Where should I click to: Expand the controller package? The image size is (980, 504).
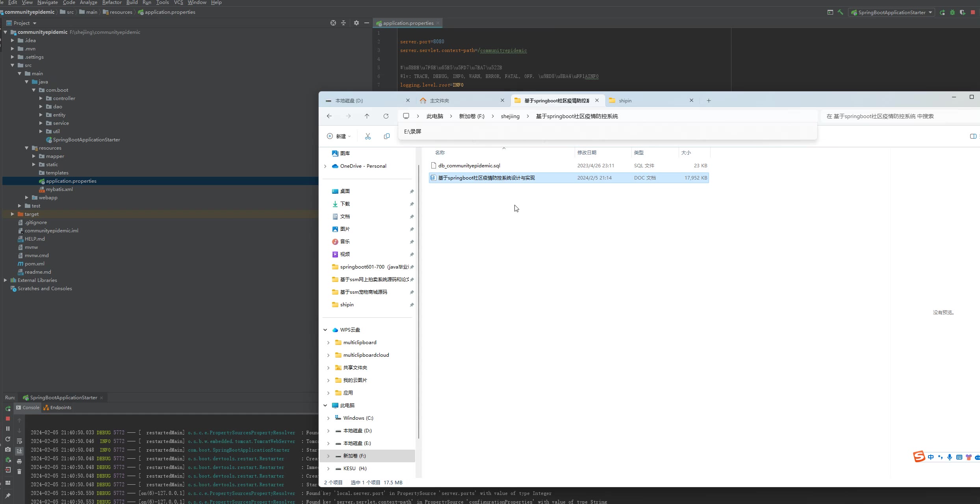41,98
